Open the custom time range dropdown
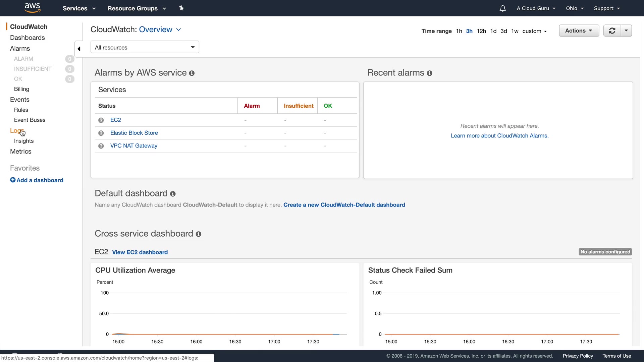The height and width of the screenshot is (362, 644). coord(534,31)
